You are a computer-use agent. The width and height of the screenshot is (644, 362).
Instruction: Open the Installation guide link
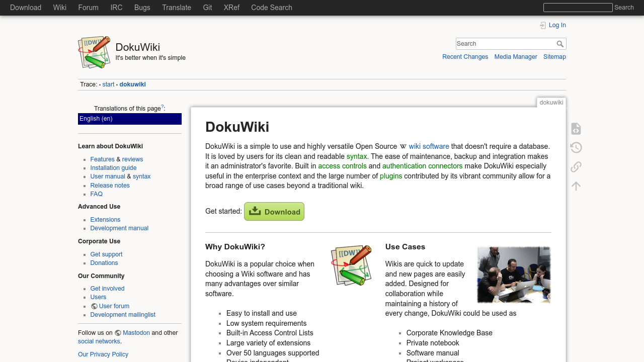click(113, 168)
